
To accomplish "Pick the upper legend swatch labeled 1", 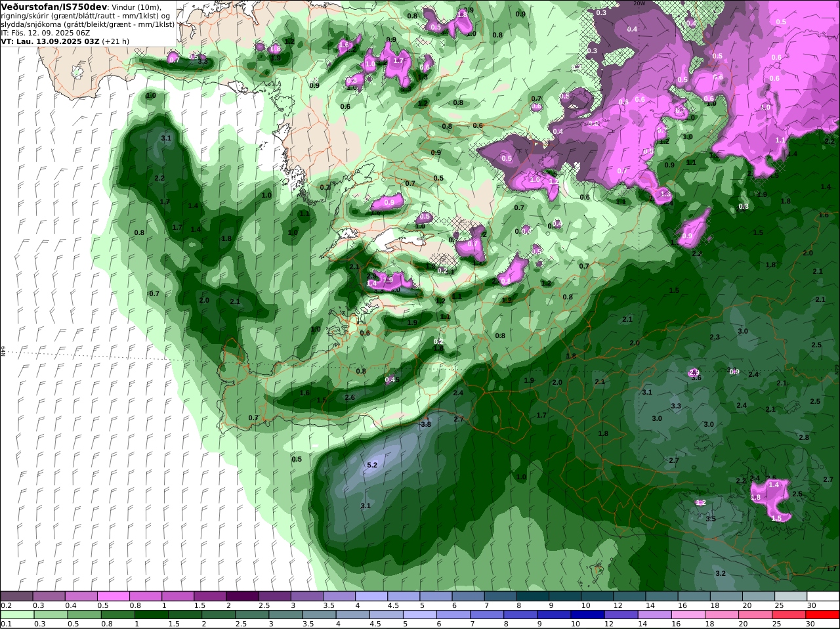I will [178, 596].
